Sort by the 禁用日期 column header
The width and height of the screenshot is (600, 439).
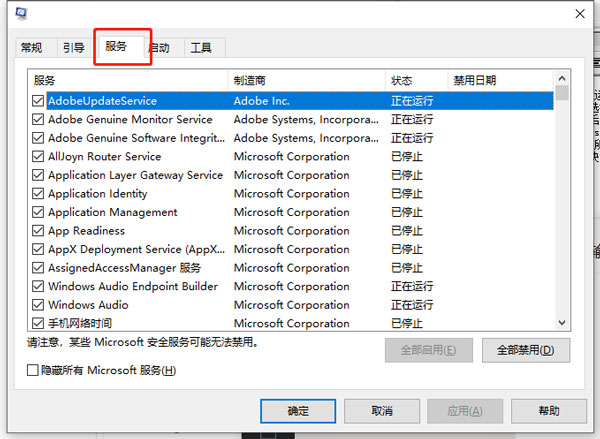tap(501, 80)
